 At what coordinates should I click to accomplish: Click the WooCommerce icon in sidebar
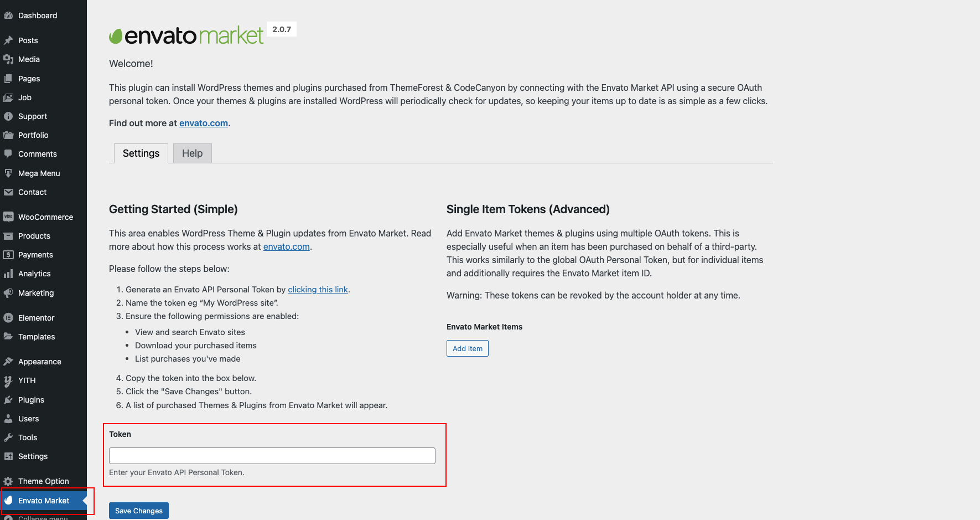(8, 217)
